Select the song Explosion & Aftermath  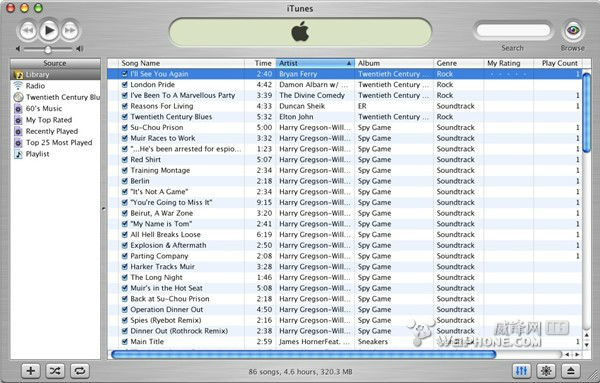[168, 245]
